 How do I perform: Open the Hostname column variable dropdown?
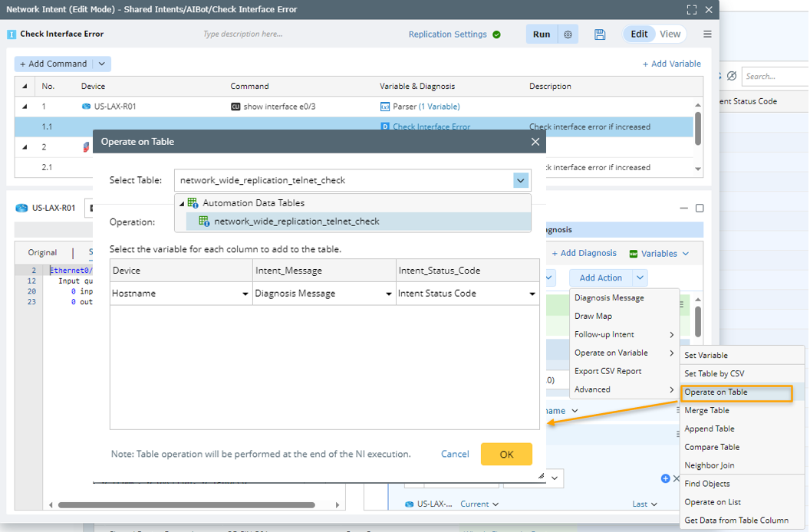[245, 294]
